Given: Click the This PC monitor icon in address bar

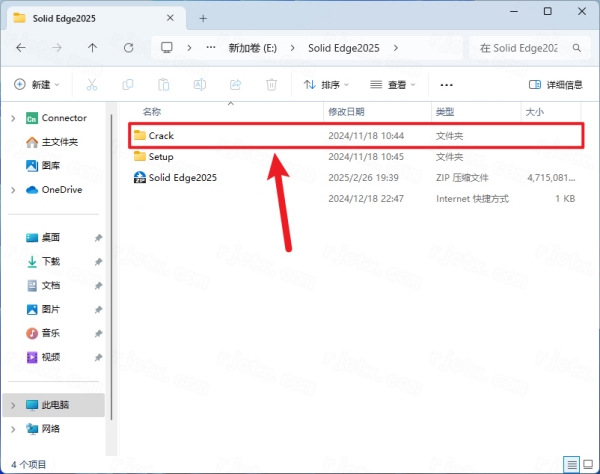Looking at the screenshot, I should [166, 47].
